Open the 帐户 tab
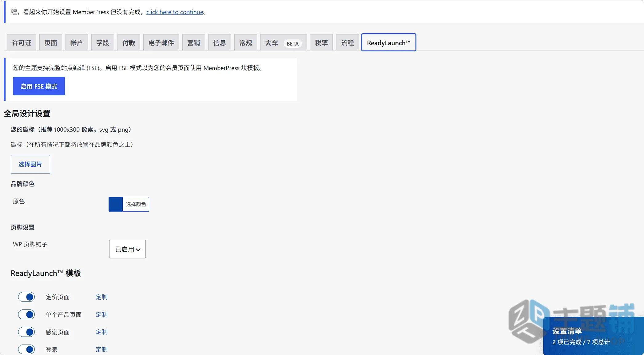Screen dimensions: 644x355 tap(77, 42)
